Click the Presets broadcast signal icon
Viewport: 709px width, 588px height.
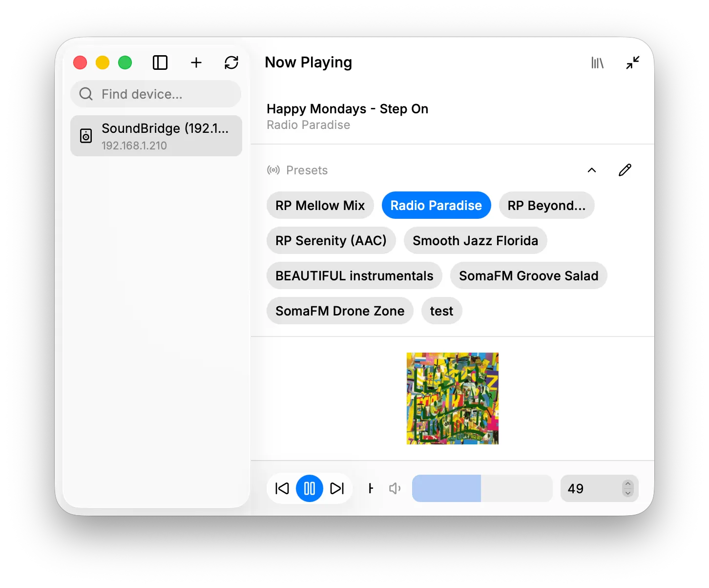273,170
